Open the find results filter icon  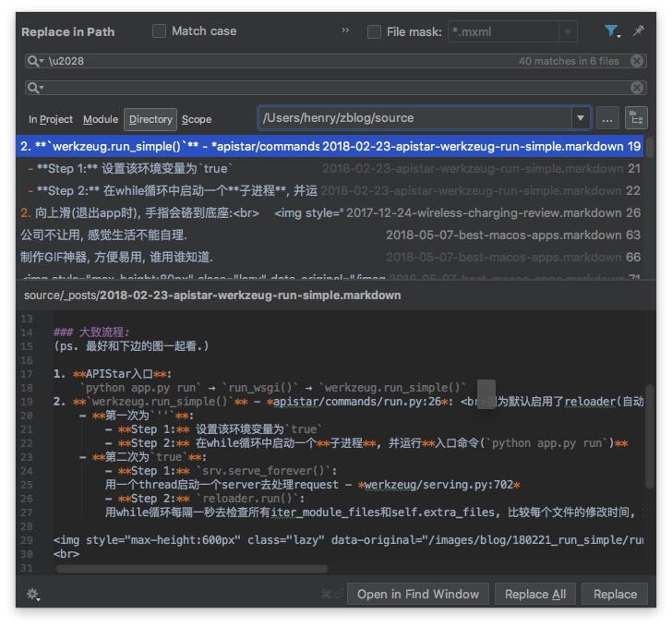point(612,31)
